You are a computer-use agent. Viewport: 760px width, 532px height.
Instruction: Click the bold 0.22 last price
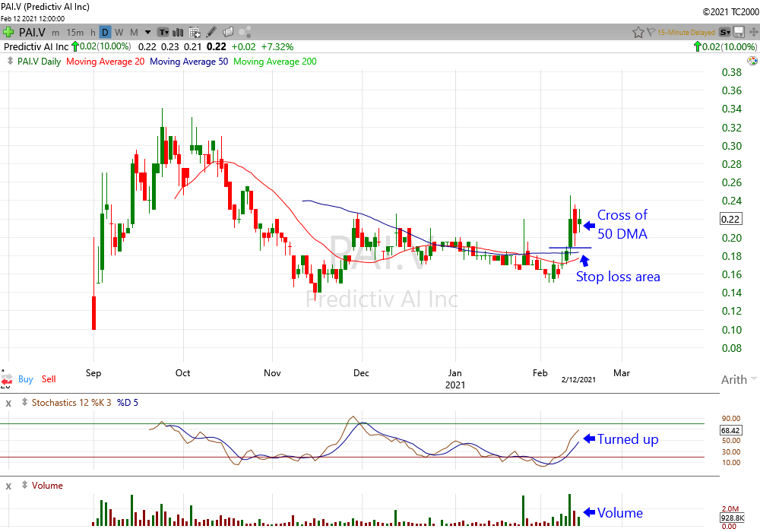click(x=216, y=47)
